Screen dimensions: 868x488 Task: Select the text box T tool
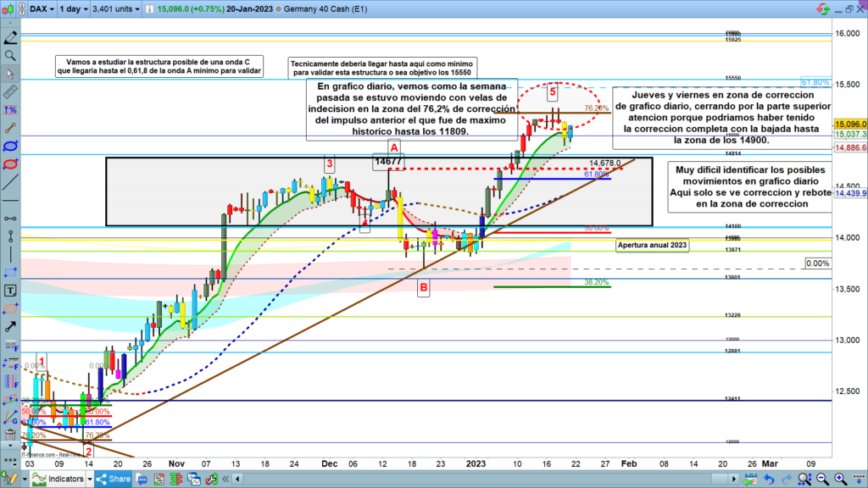[x=10, y=291]
